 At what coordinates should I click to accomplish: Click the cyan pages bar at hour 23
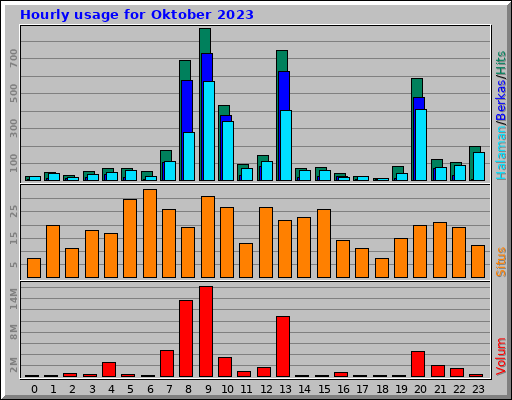tap(479, 166)
